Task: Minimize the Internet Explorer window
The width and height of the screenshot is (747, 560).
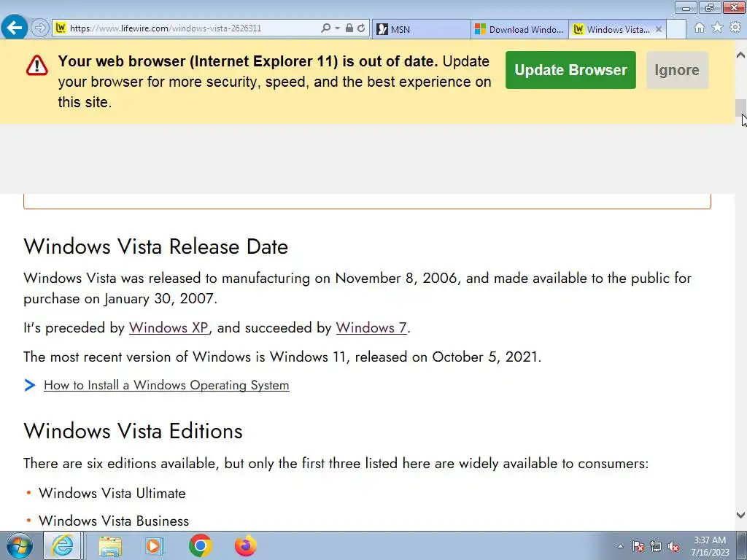Action: coord(686,7)
